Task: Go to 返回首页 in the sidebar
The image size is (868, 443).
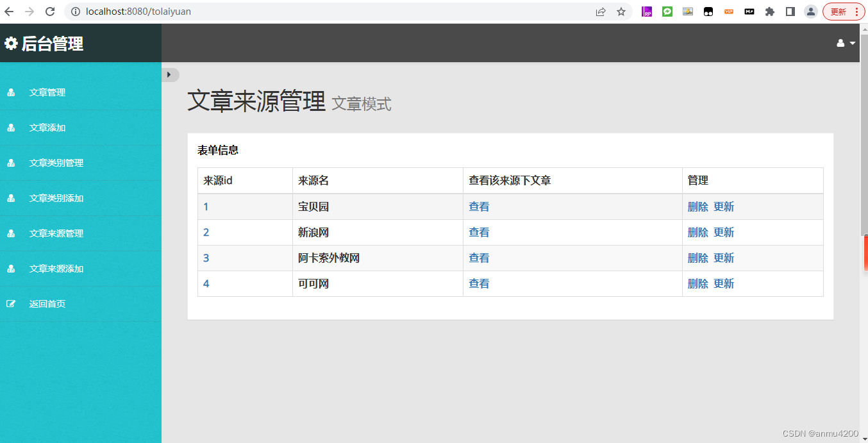Action: pyautogui.click(x=47, y=304)
